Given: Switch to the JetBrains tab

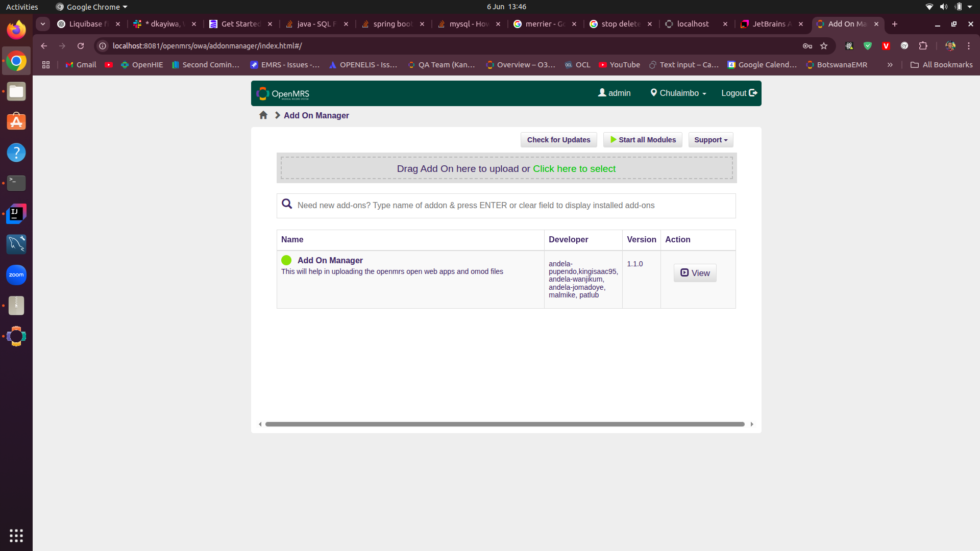Looking at the screenshot, I should [772, 24].
